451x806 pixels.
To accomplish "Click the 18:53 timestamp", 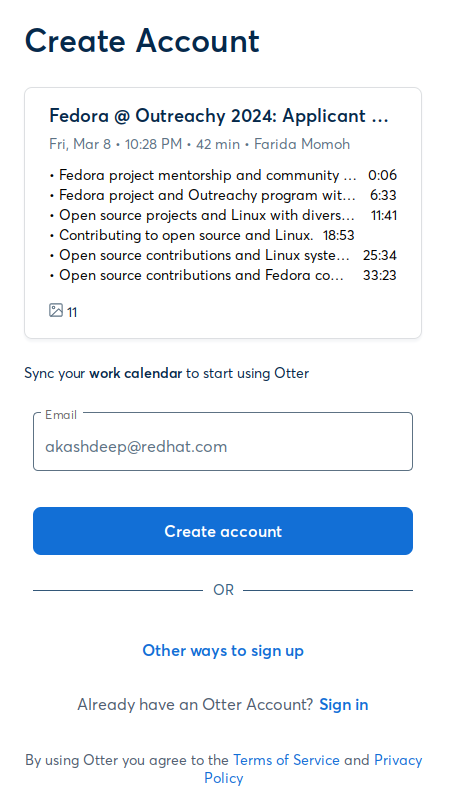I will pyautogui.click(x=339, y=235).
